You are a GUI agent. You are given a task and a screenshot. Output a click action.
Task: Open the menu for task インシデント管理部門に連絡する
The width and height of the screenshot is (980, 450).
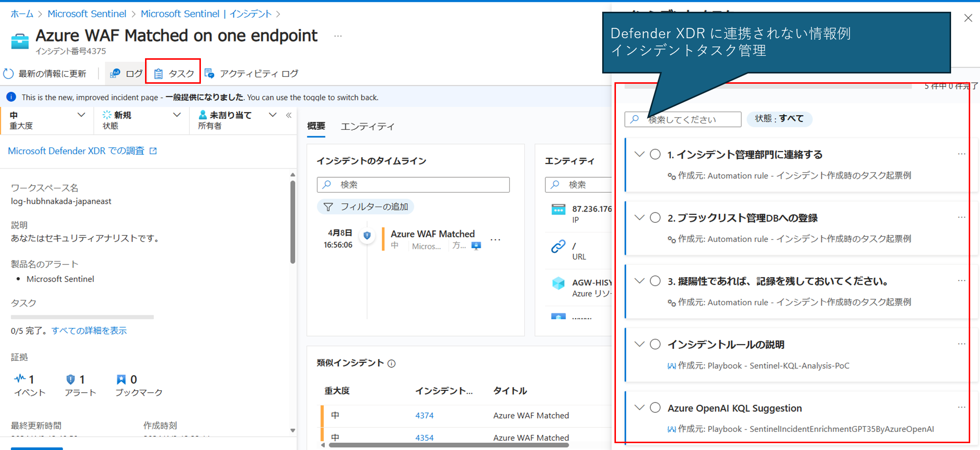click(x=961, y=154)
